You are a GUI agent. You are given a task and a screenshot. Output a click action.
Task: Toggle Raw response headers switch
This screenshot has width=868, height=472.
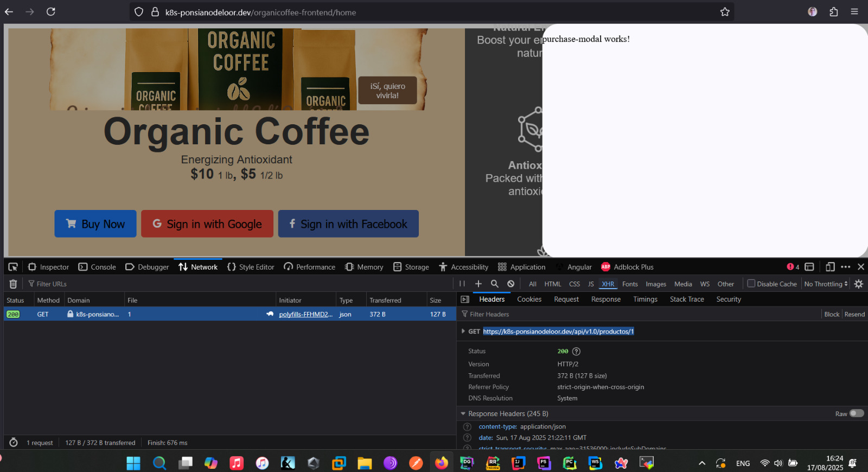coord(856,413)
